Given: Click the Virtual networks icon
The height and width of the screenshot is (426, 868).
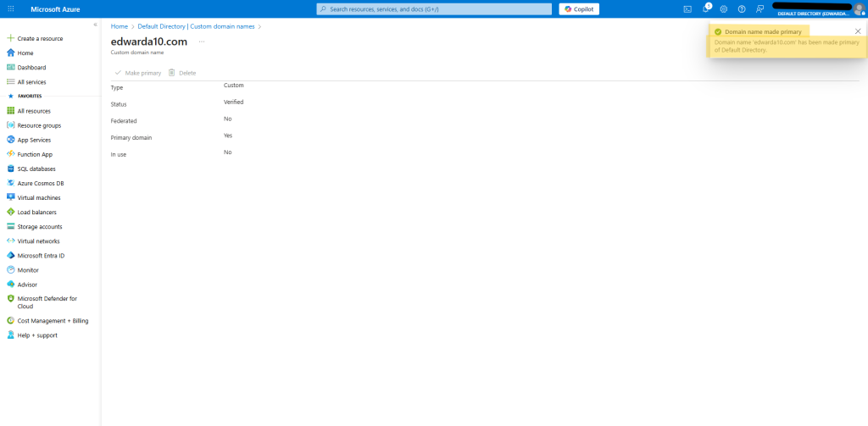Looking at the screenshot, I should pos(10,241).
